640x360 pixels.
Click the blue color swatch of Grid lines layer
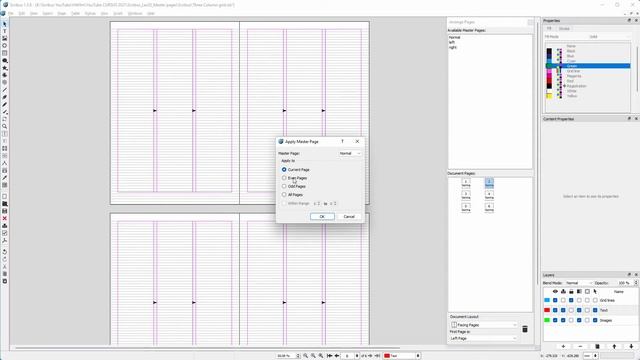click(x=547, y=300)
